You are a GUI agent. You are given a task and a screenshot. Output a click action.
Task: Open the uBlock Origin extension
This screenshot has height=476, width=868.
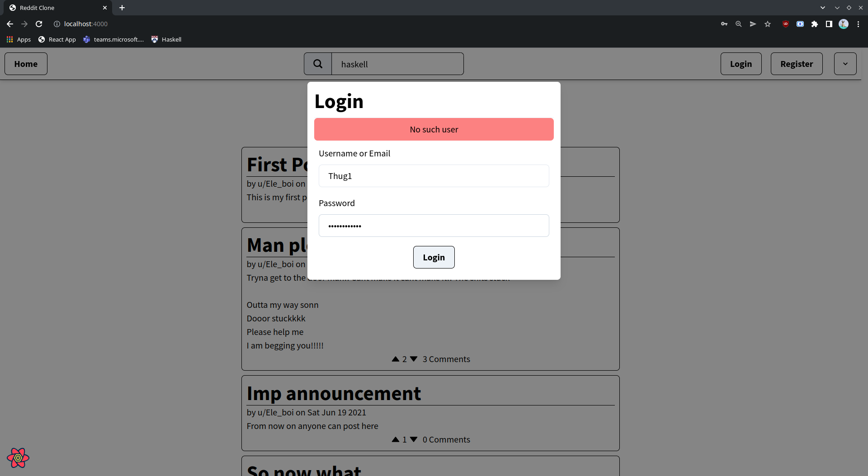pyautogui.click(x=786, y=24)
